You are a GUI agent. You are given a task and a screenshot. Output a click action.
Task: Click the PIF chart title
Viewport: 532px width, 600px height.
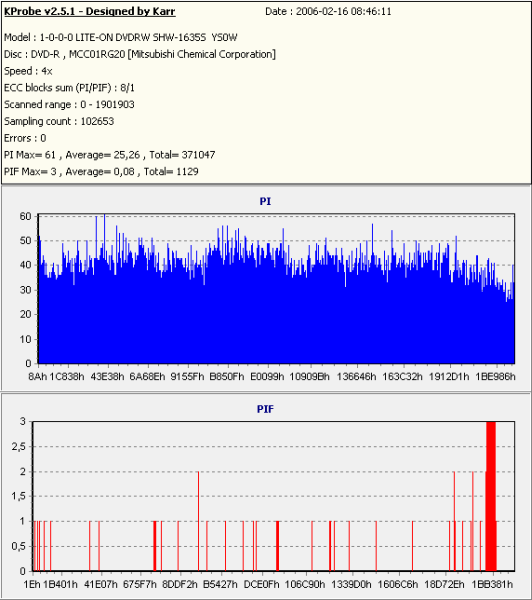click(265, 409)
